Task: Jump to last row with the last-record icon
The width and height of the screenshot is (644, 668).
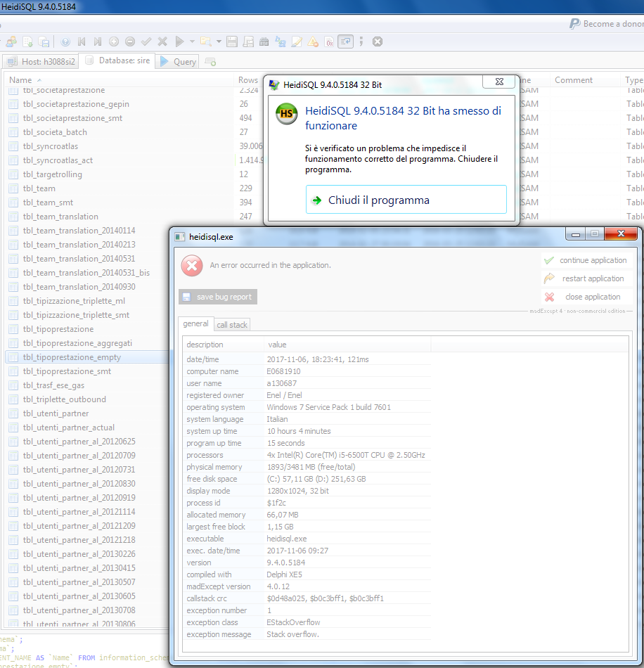Action: tap(98, 41)
